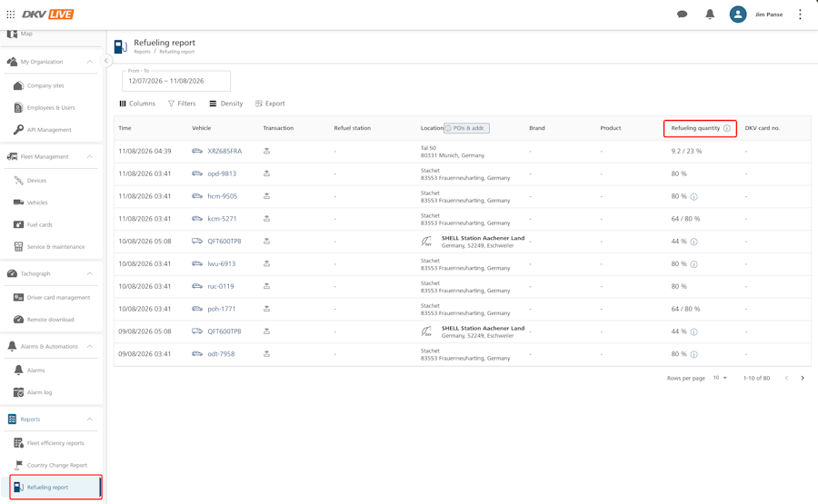Click the DKV LIVE logo

pyautogui.click(x=47, y=14)
